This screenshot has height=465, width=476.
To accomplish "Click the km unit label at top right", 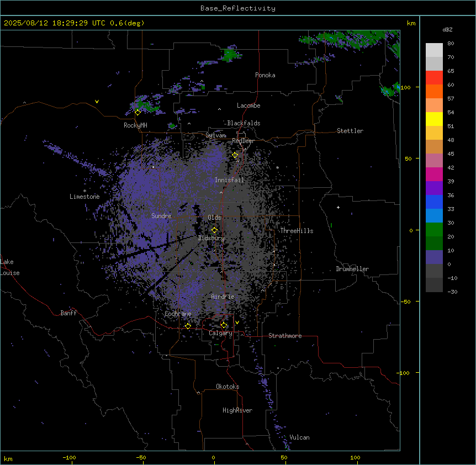I will pos(411,23).
